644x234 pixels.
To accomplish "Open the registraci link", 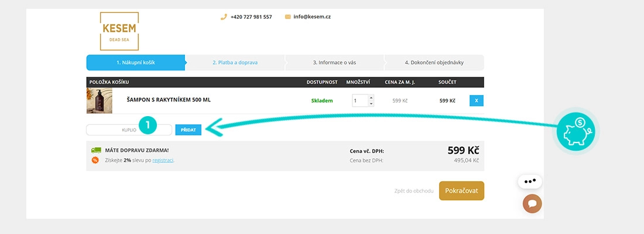I will 163,160.
